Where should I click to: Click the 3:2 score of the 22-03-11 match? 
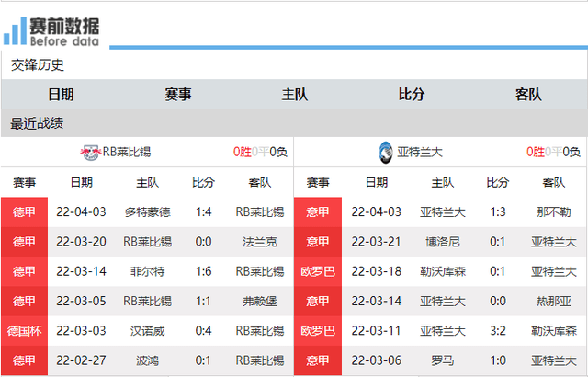(498, 330)
